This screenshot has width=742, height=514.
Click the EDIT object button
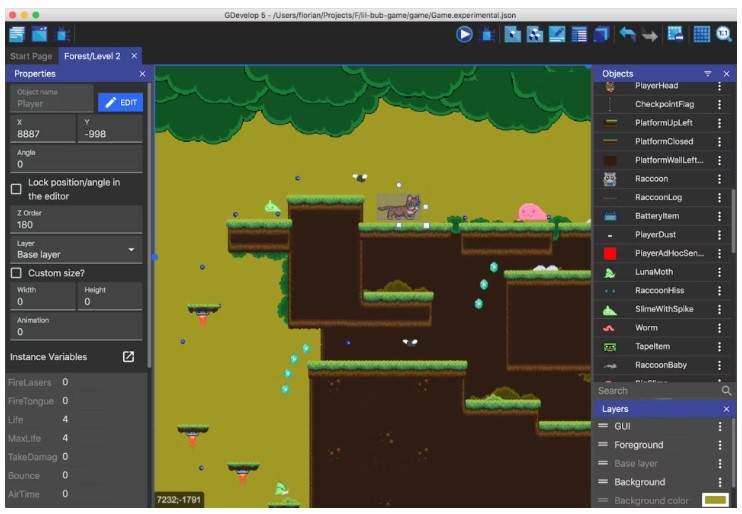click(x=121, y=102)
